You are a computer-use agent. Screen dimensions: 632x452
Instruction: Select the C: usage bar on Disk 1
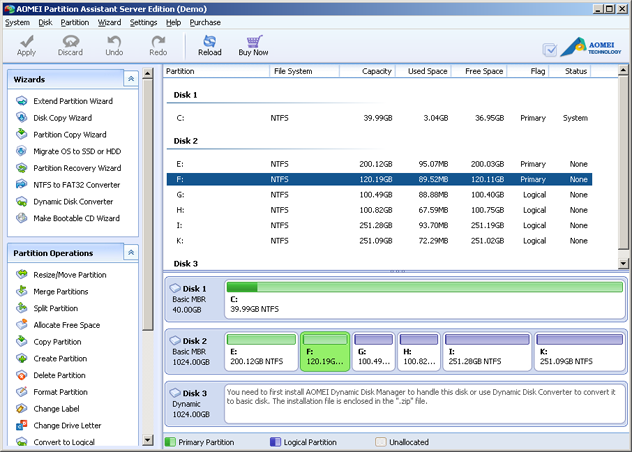coord(425,287)
